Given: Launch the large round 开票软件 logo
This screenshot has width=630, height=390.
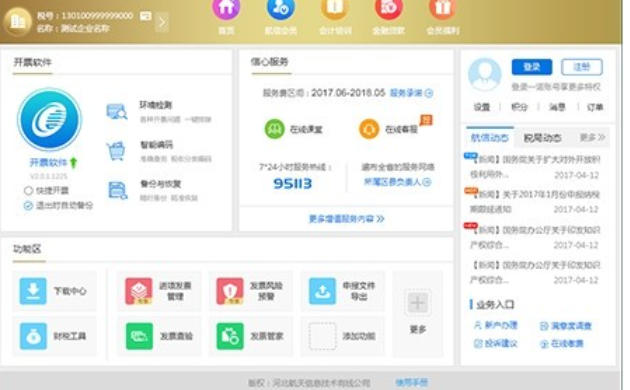Looking at the screenshot, I should [x=49, y=119].
